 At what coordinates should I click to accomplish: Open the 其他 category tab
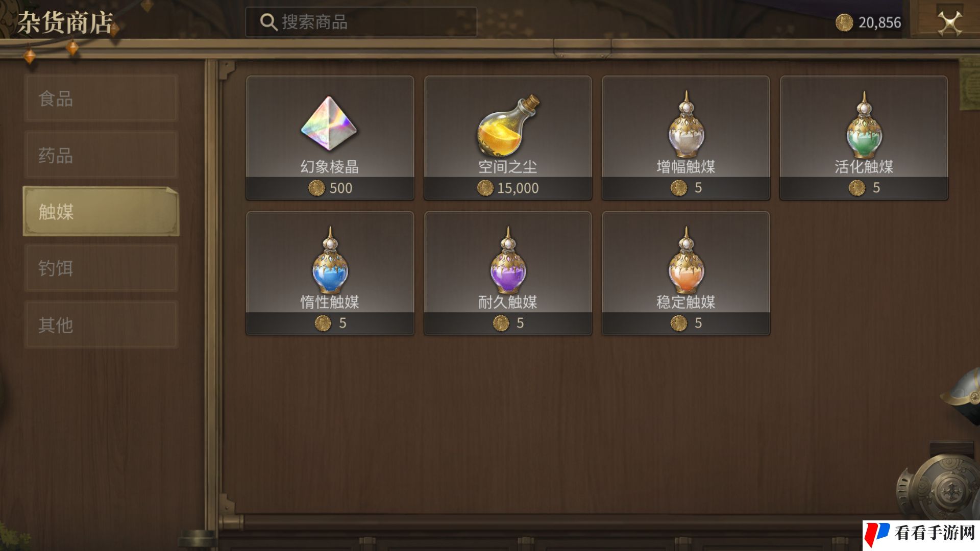coord(101,324)
